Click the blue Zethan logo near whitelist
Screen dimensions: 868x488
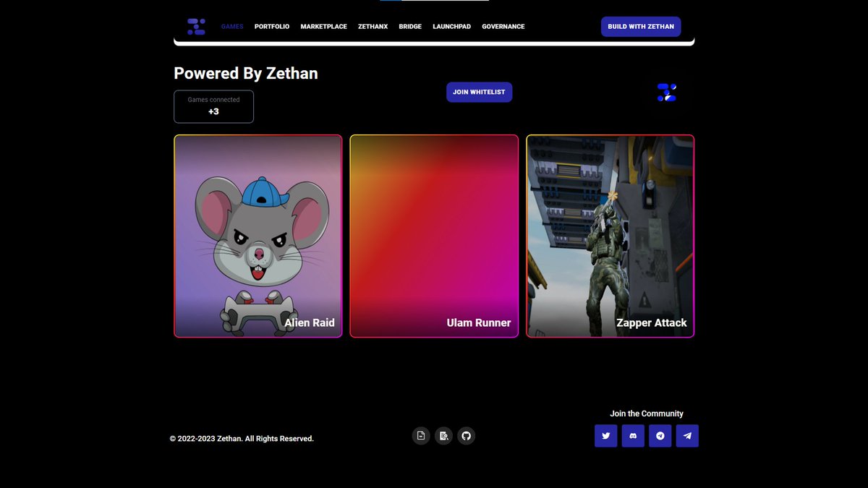coord(666,93)
